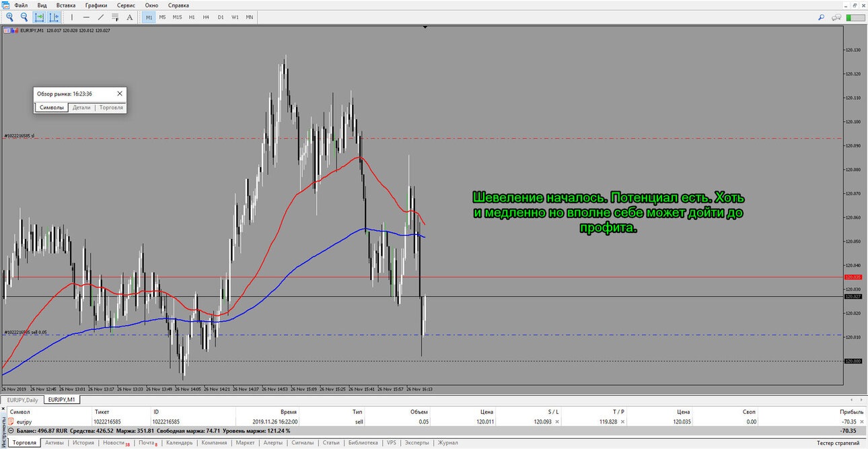The width and height of the screenshot is (868, 449).
Task: Select the text label tool
Action: coord(130,17)
